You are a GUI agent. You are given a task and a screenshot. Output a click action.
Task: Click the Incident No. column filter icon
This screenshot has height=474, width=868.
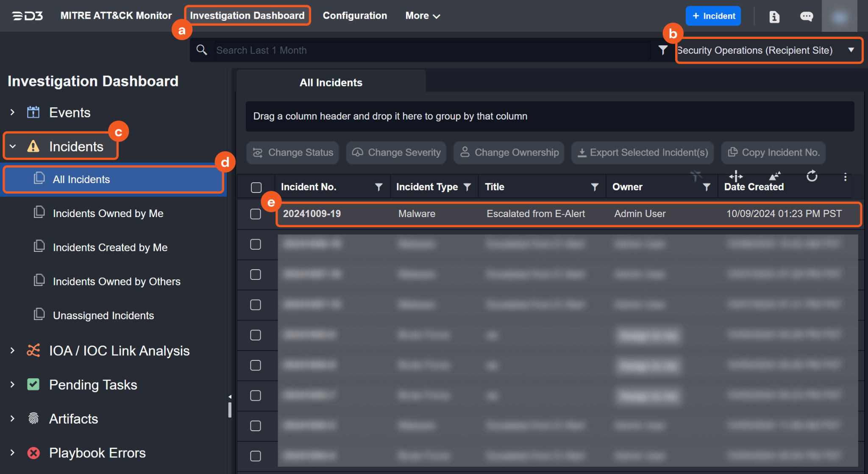coord(378,187)
